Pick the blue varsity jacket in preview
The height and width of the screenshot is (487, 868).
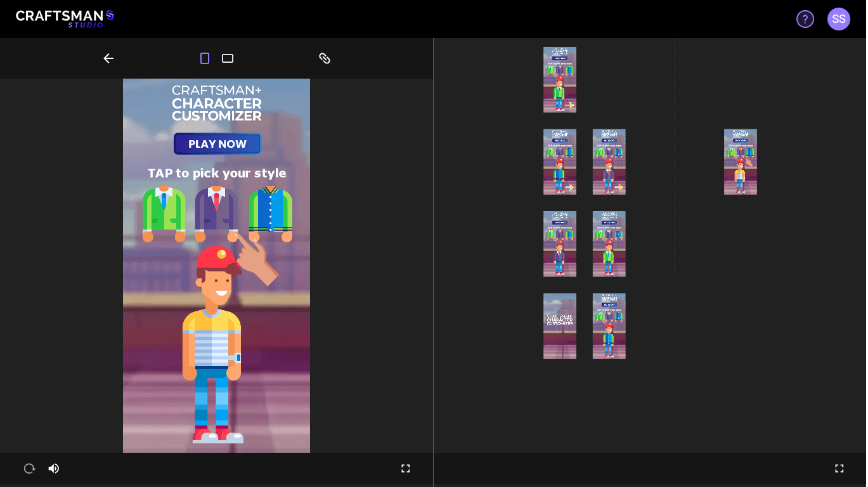(271, 214)
